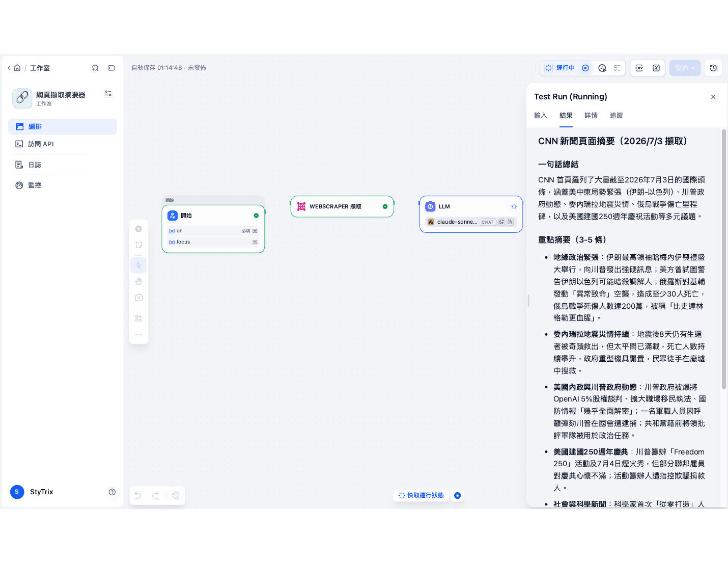Image resolution: width=728 pixels, height=563 pixels.
Task: Open version history clock icon at top right
Action: 713,68
